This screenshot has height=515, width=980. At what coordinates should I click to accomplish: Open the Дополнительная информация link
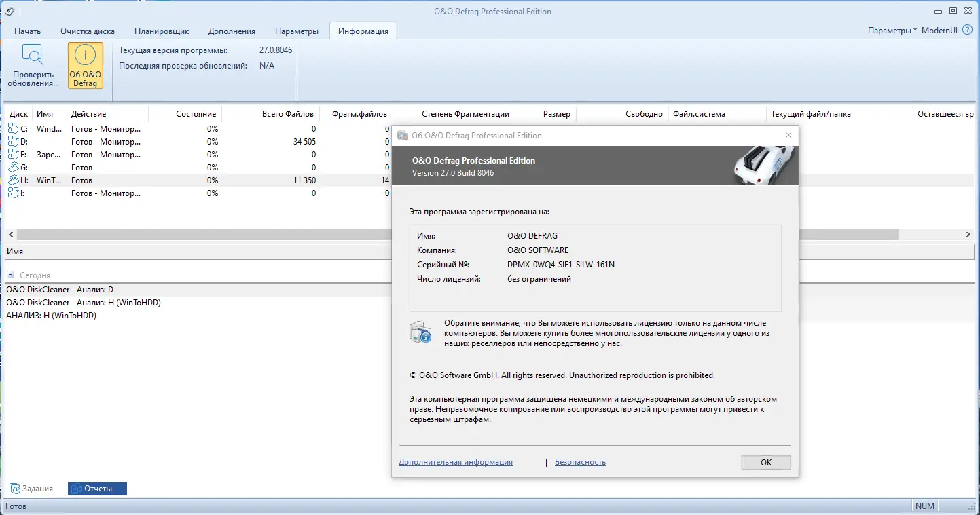point(456,462)
